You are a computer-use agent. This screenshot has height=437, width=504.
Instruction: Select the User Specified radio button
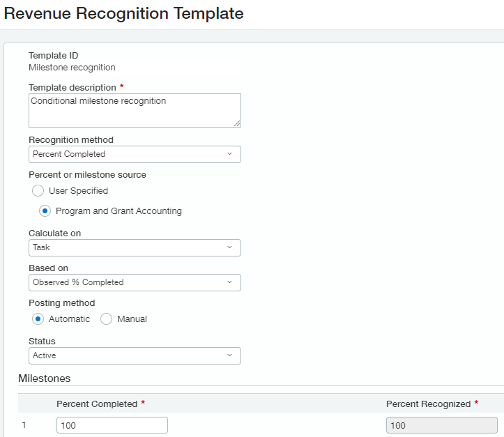pyautogui.click(x=38, y=190)
